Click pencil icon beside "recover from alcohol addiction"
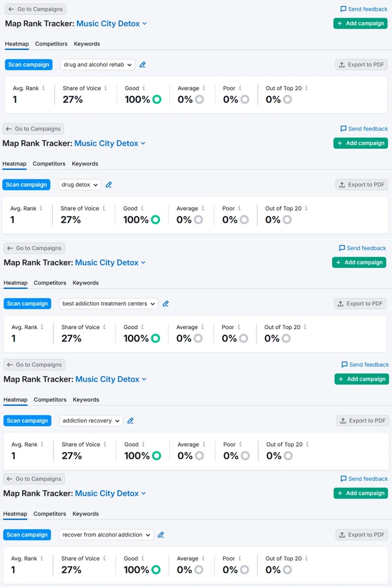Viewport: 392px width, 588px height. 161,535
